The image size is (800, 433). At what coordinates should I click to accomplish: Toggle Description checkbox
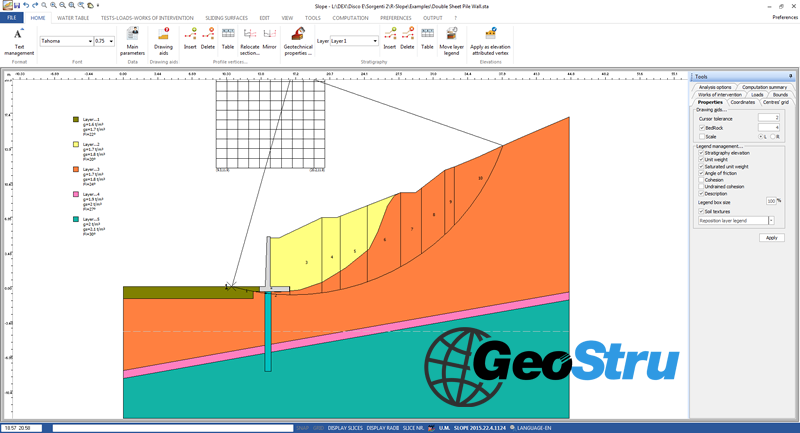(701, 194)
